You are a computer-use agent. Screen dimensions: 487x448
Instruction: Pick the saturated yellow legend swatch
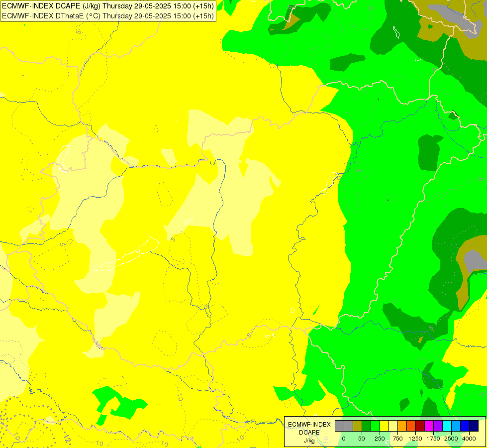click(384, 426)
